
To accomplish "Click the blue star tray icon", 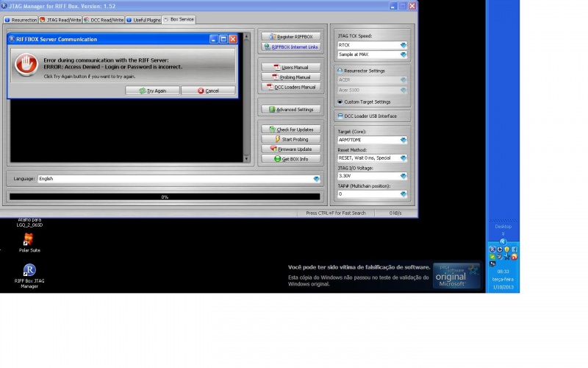I will pos(507,257).
